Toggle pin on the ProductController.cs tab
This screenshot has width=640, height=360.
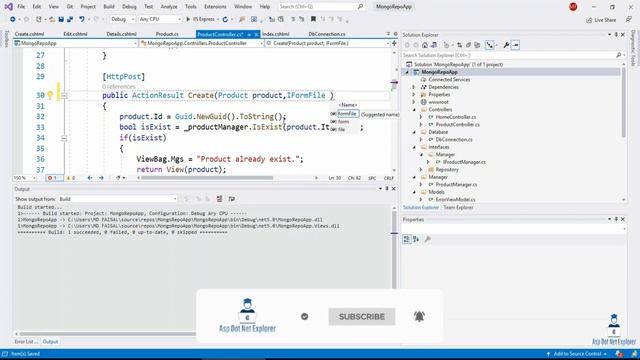[x=249, y=34]
